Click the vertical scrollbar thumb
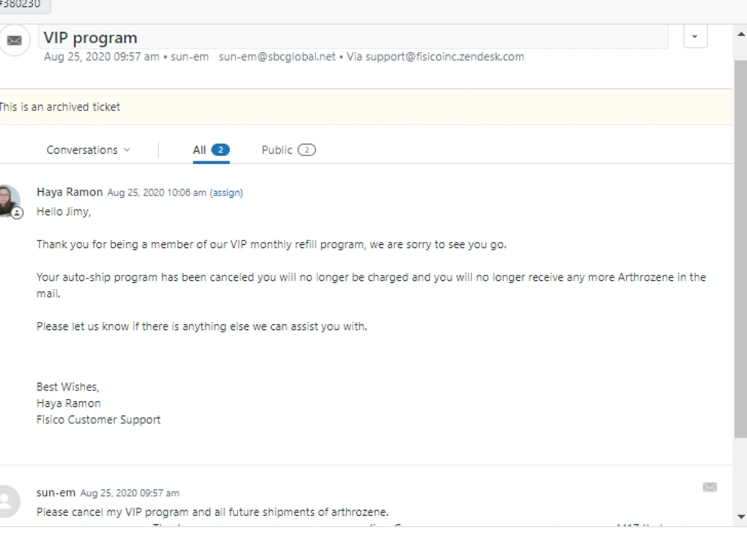Image resolution: width=747 pixels, height=560 pixels. tap(741, 249)
